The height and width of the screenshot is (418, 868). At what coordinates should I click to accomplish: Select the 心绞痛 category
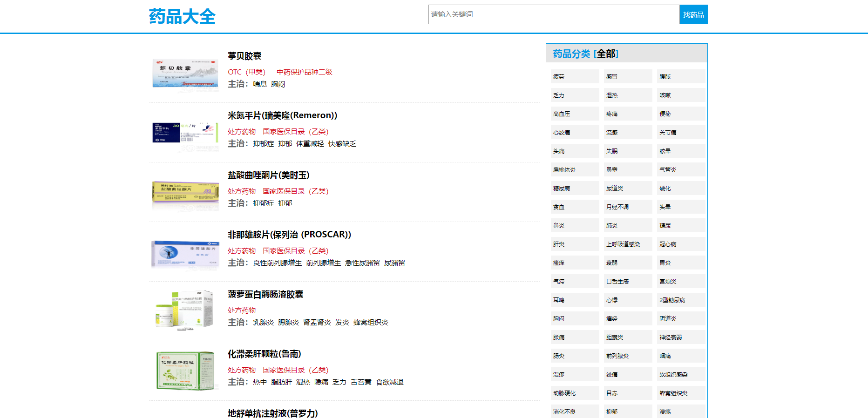575,133
